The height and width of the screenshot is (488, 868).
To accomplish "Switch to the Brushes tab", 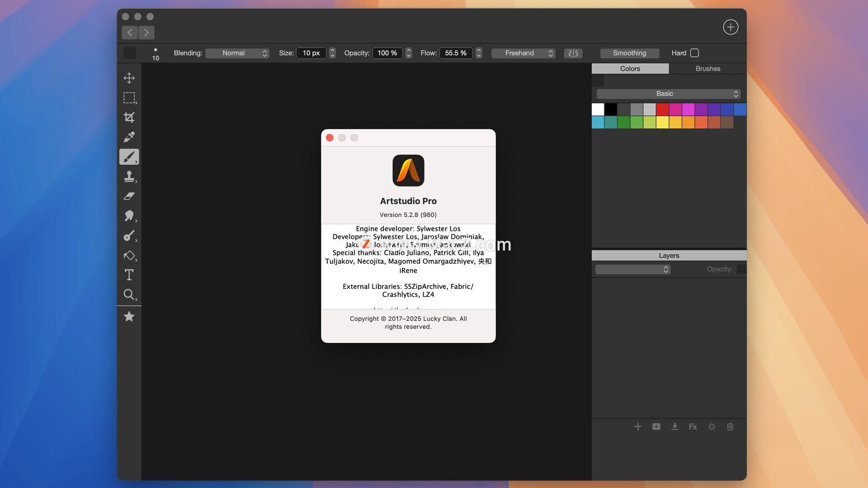I will tap(708, 69).
